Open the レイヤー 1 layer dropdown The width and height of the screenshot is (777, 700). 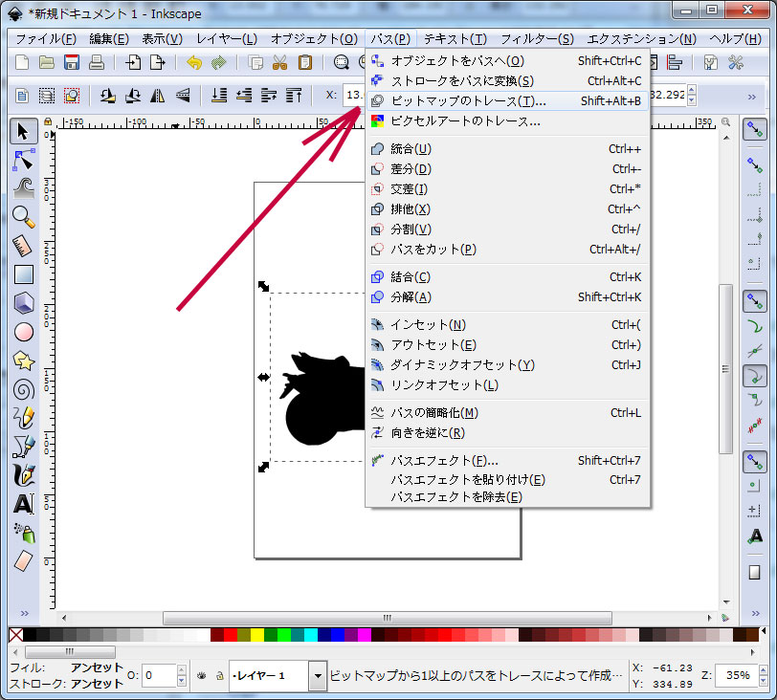coord(318,676)
